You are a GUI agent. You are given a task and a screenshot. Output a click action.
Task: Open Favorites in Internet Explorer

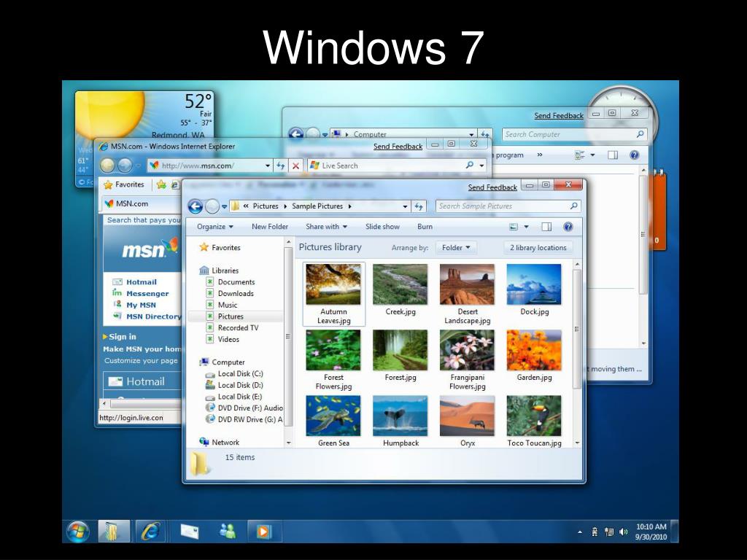124,184
